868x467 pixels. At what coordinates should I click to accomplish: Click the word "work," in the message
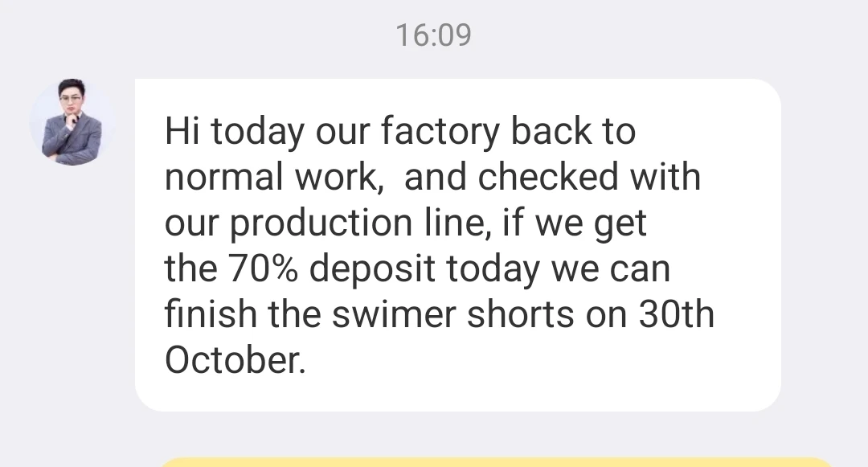(x=329, y=178)
